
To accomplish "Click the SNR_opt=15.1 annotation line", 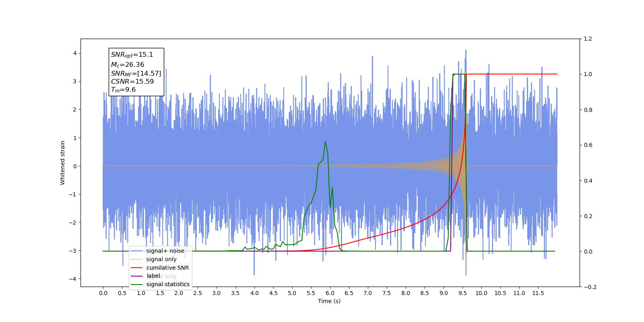I will (x=132, y=55).
